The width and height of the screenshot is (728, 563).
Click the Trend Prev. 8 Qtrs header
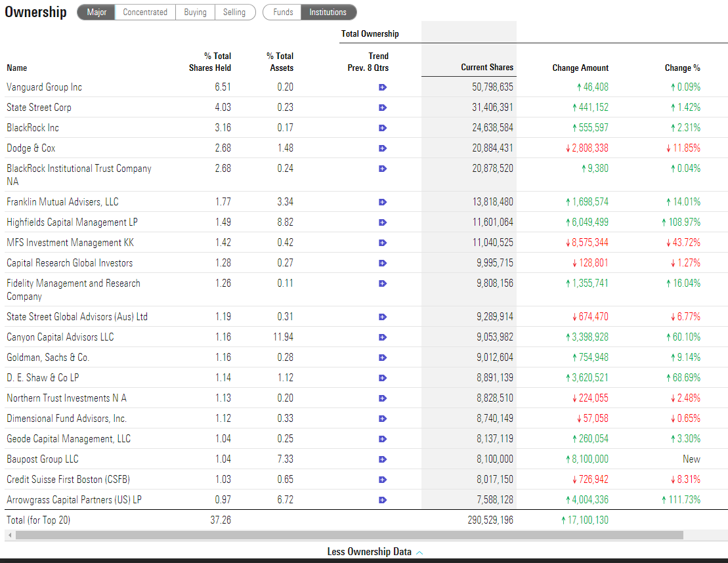[x=368, y=62]
